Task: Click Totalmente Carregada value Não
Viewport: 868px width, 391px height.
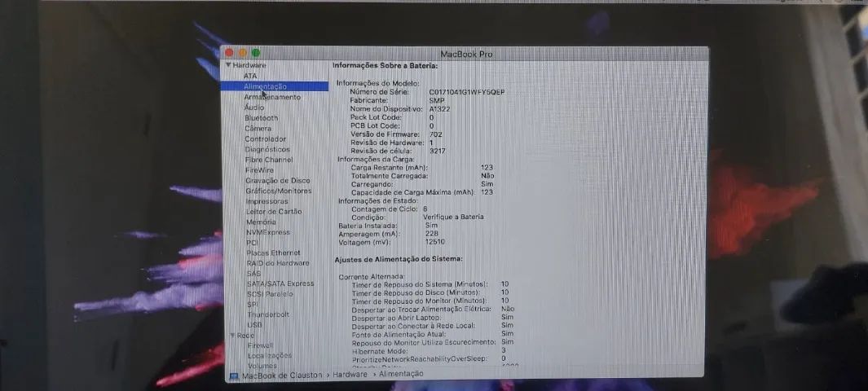Action: pos(487,176)
